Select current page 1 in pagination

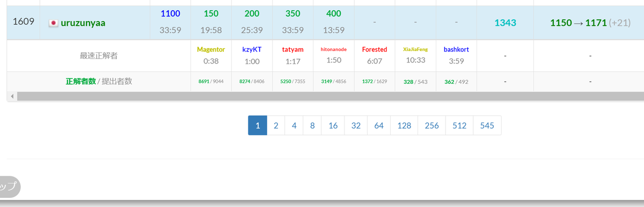(x=258, y=125)
